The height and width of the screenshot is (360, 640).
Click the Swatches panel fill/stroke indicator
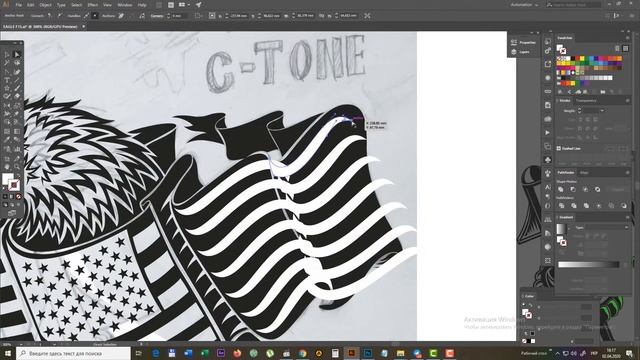(x=562, y=50)
